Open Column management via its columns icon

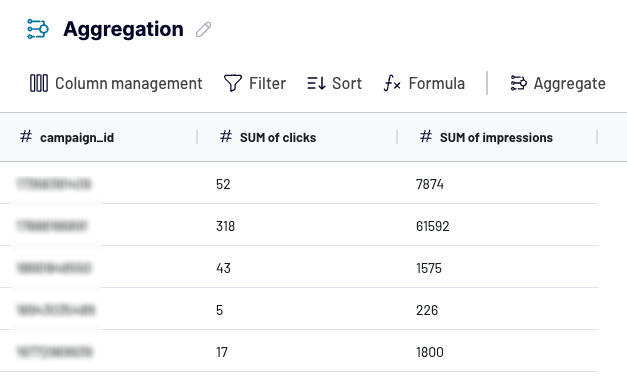pyautogui.click(x=39, y=83)
